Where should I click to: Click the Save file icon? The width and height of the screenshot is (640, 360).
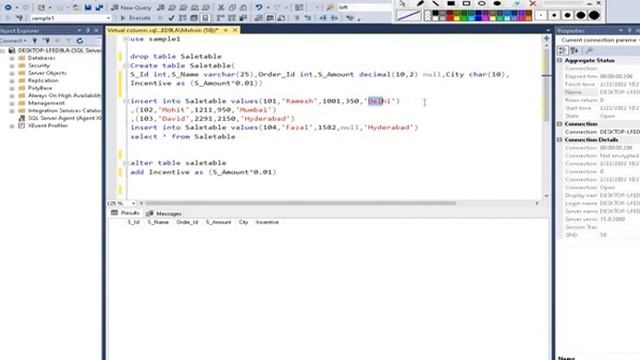[x=88, y=7]
